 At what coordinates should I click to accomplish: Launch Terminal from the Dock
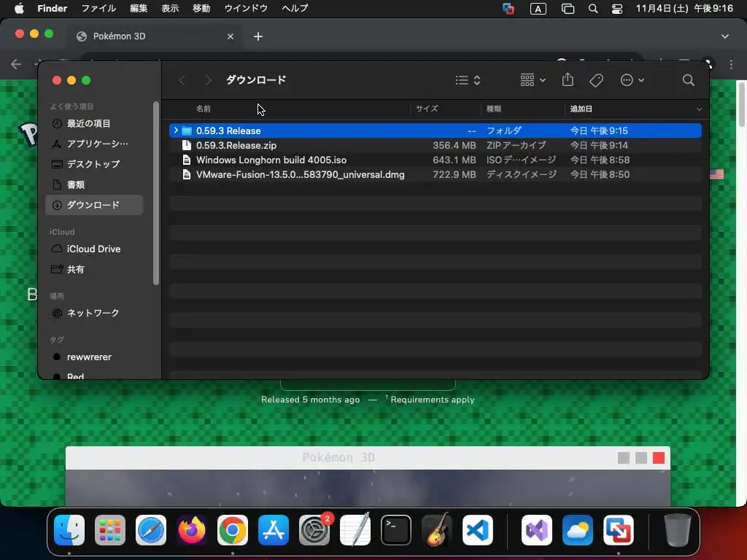[x=396, y=530]
